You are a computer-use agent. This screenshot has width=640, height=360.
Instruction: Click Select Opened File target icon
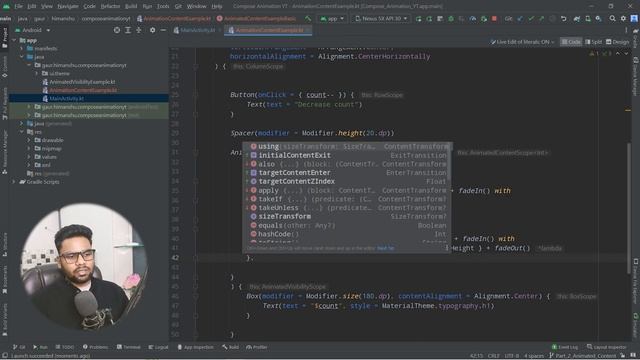tap(117, 30)
